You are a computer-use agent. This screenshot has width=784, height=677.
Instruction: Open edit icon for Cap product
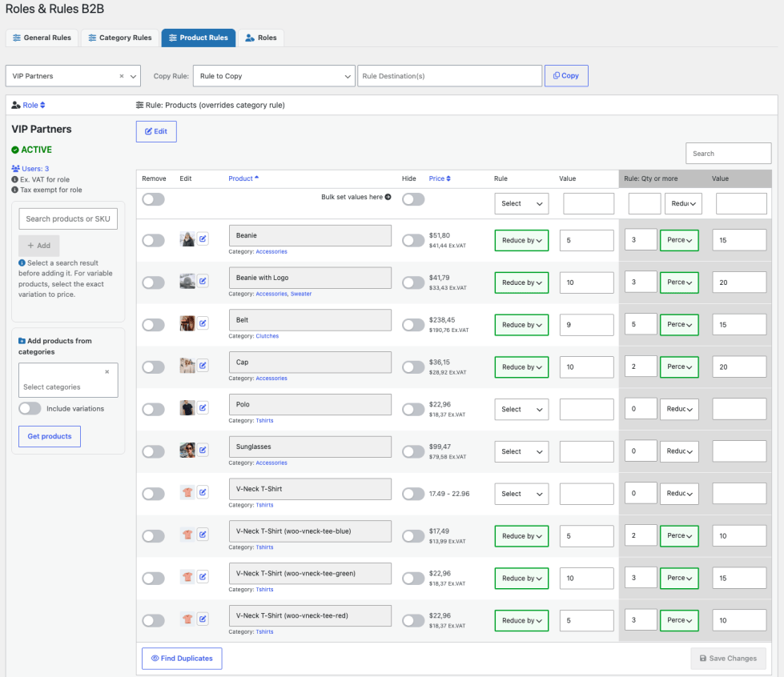click(x=203, y=366)
